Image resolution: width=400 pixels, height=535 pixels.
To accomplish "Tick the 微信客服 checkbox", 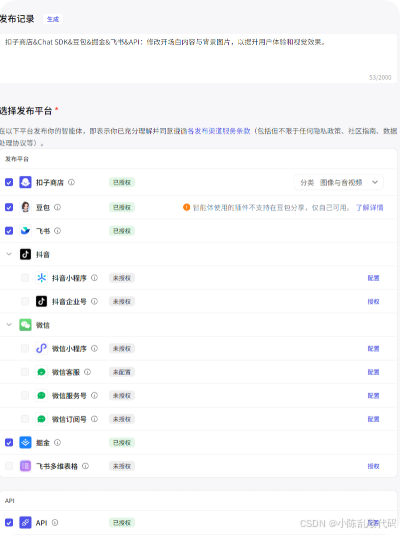I will 25,372.
